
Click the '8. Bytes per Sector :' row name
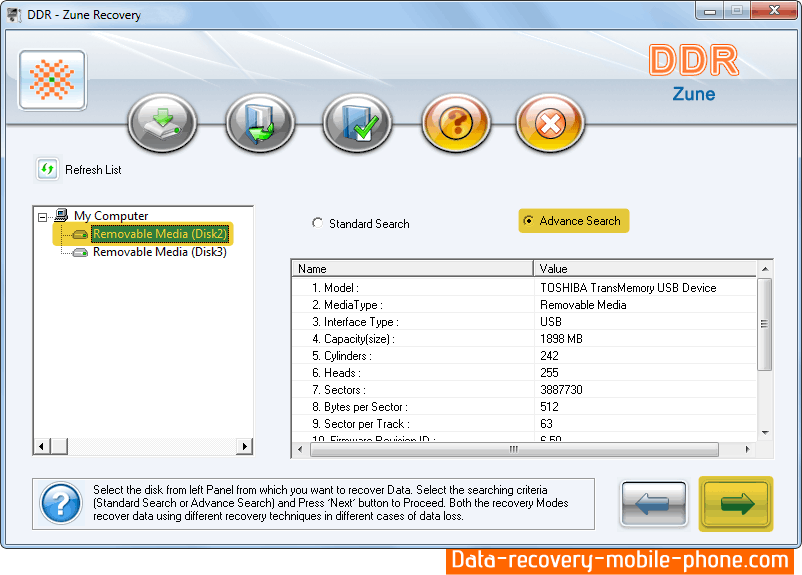tap(360, 407)
